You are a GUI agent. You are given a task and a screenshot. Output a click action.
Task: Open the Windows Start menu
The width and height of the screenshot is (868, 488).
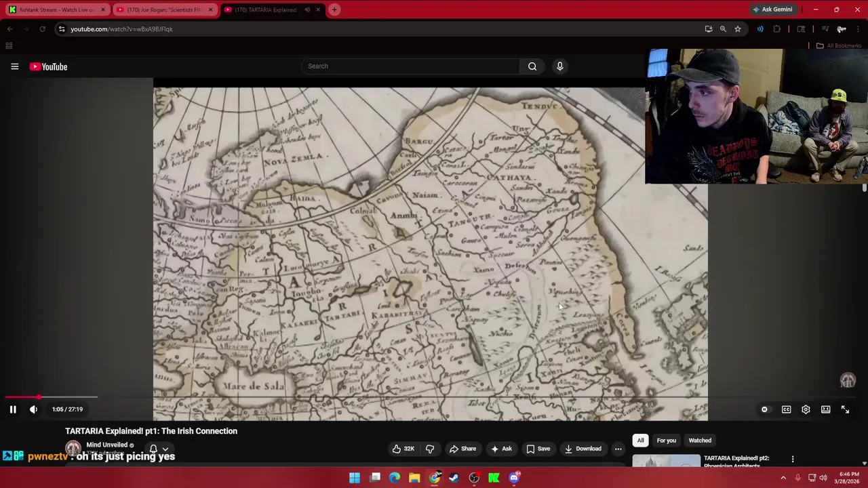pyautogui.click(x=355, y=478)
